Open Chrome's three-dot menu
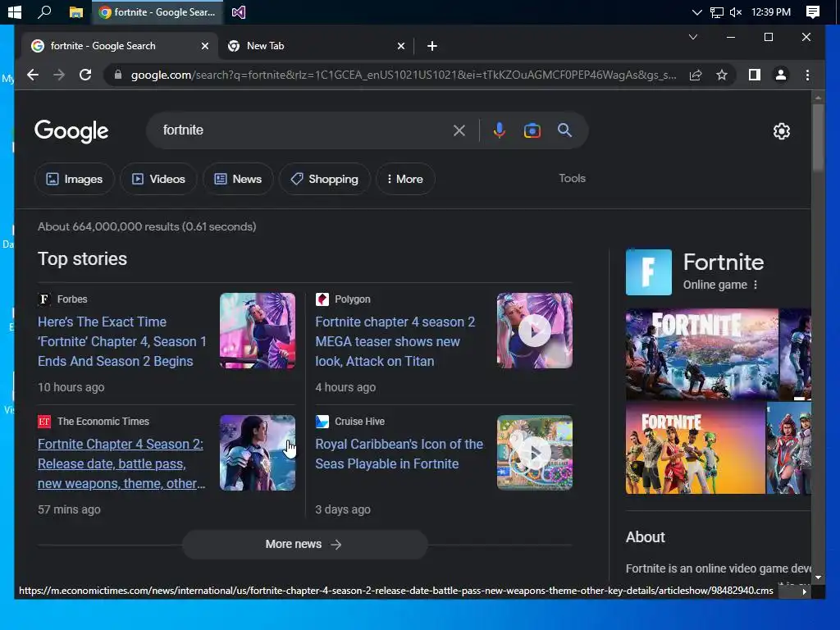840x630 pixels. point(807,75)
